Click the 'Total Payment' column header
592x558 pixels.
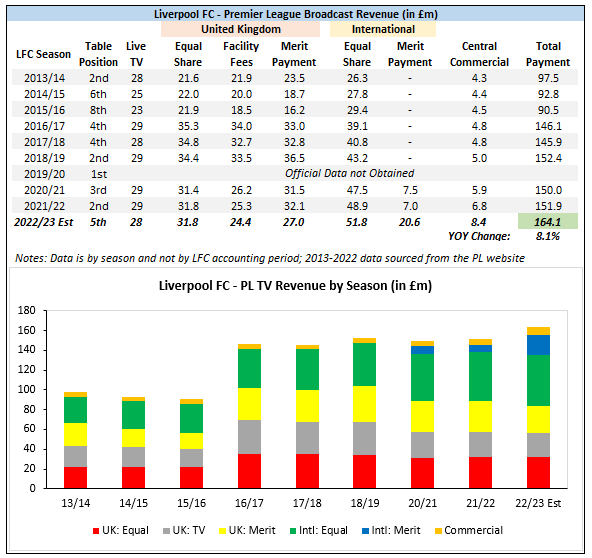pyautogui.click(x=548, y=54)
